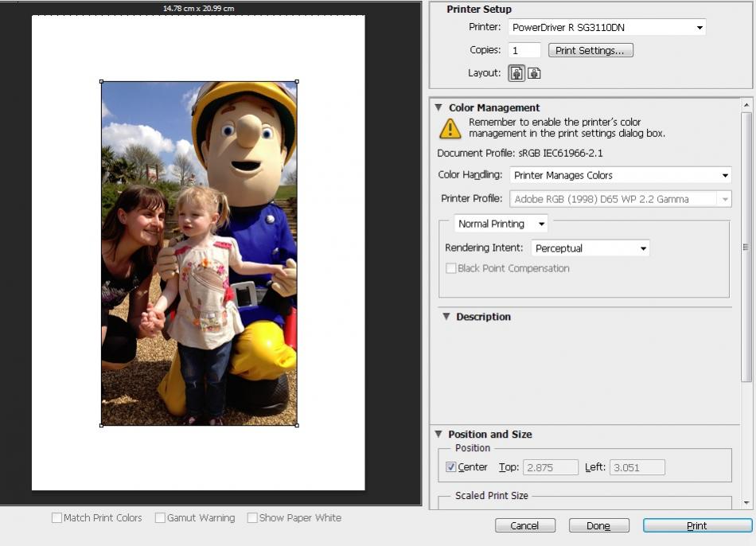This screenshot has height=546, width=756.
Task: Click the scroll up arrow of settings panel
Action: 746,105
